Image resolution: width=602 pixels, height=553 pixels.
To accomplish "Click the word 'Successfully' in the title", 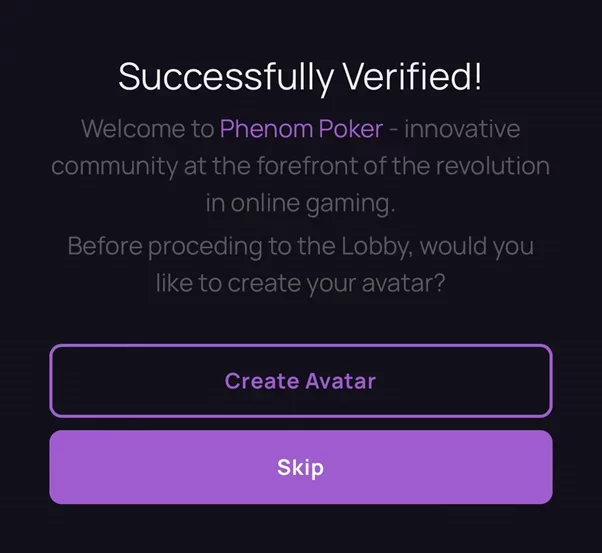I will click(226, 77).
